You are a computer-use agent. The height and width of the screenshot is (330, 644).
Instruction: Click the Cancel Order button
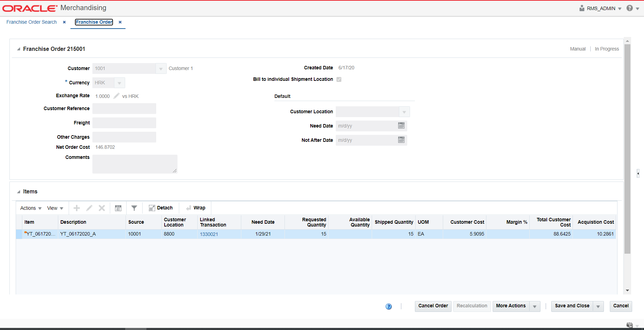coord(433,306)
